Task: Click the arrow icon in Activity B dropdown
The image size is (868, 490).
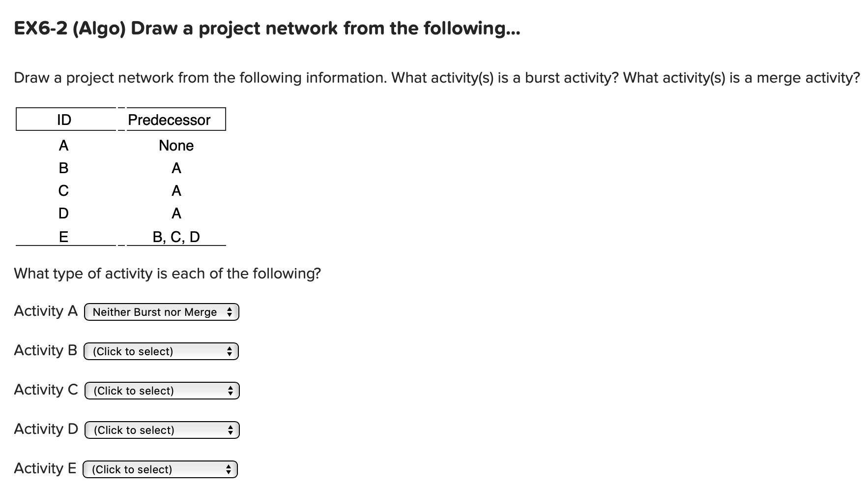Action: click(230, 351)
